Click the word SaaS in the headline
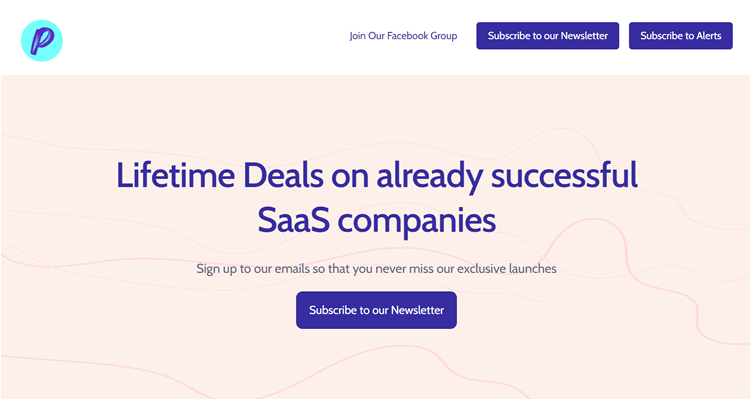750x400 pixels. pos(294,220)
